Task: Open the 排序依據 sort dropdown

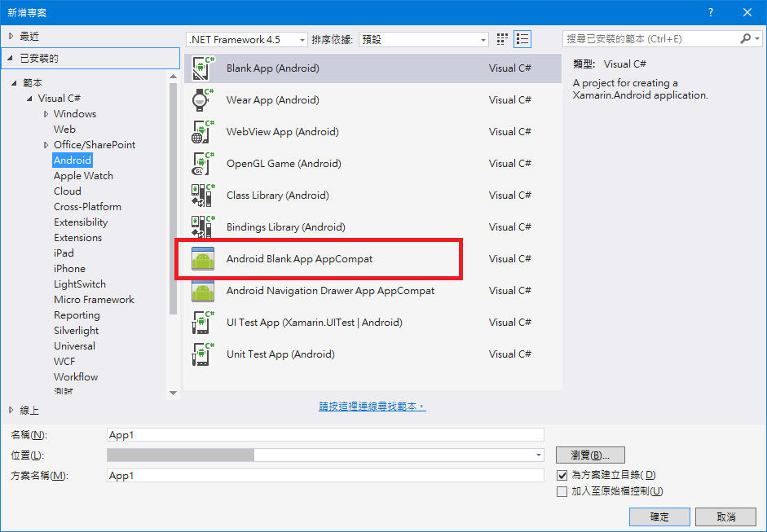Action: pyautogui.click(x=424, y=40)
